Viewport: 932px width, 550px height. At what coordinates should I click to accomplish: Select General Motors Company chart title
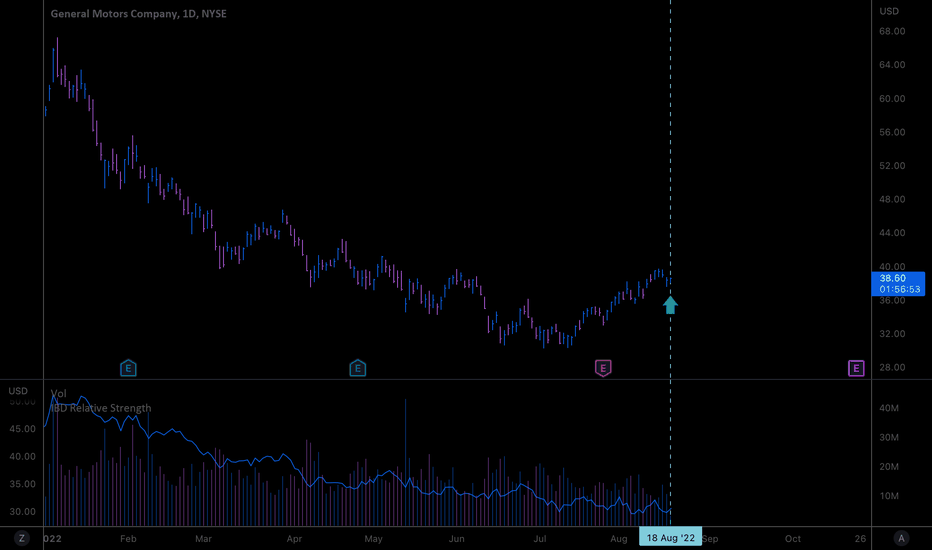(x=138, y=14)
